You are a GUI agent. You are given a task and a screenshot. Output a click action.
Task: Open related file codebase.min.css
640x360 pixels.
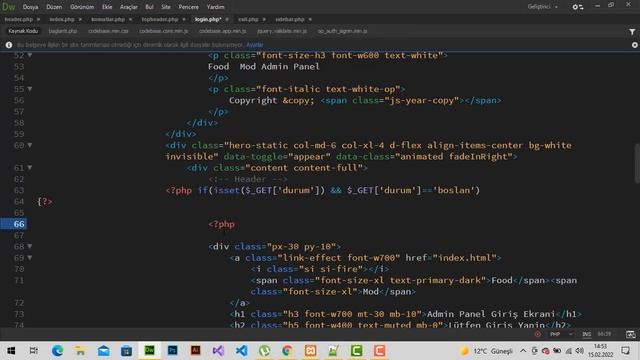(x=108, y=31)
